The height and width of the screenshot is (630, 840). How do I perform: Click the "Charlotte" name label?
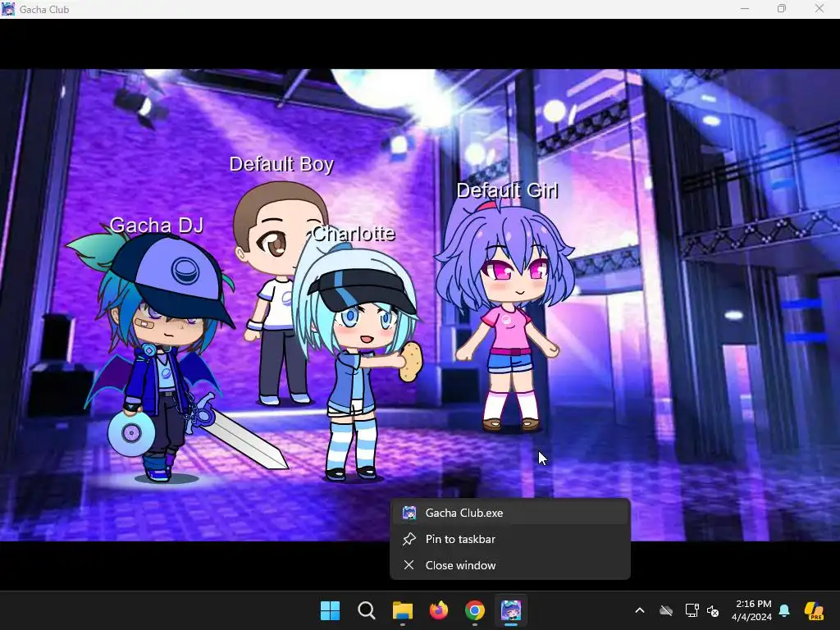click(x=354, y=233)
